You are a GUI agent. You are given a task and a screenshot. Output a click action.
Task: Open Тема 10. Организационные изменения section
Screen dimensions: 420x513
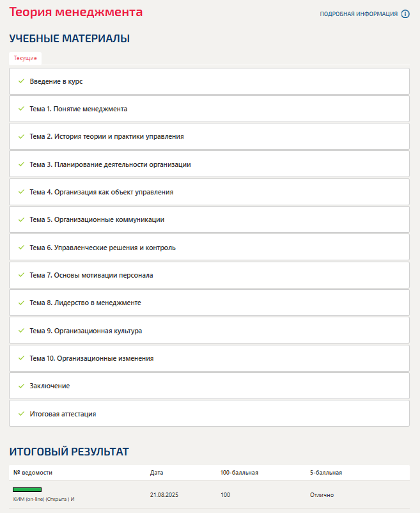pos(91,358)
